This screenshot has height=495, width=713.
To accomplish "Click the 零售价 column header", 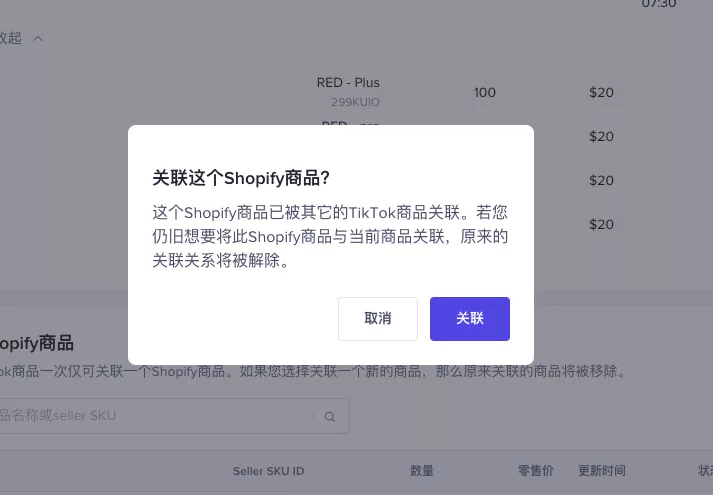I will coord(536,471).
